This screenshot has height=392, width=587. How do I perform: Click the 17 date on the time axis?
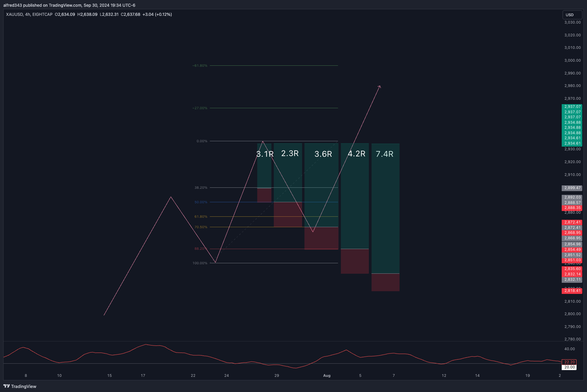click(143, 375)
